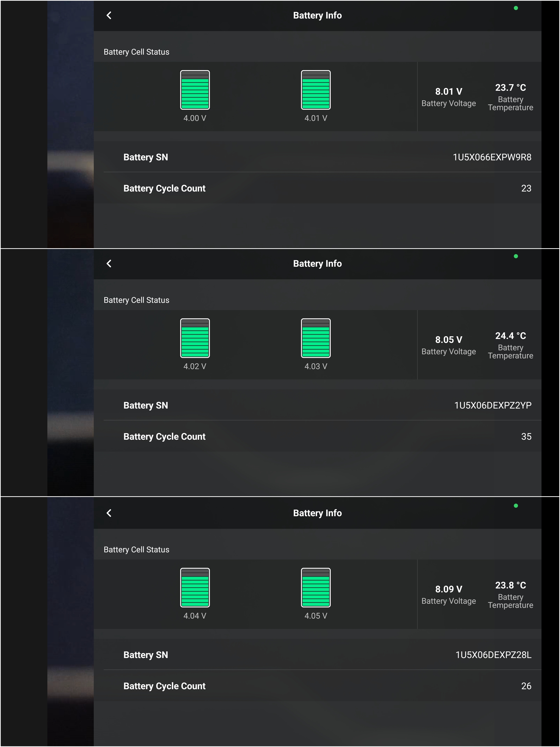The height and width of the screenshot is (747, 560).
Task: Click back arrow in first Battery Info header
Action: [109, 15]
